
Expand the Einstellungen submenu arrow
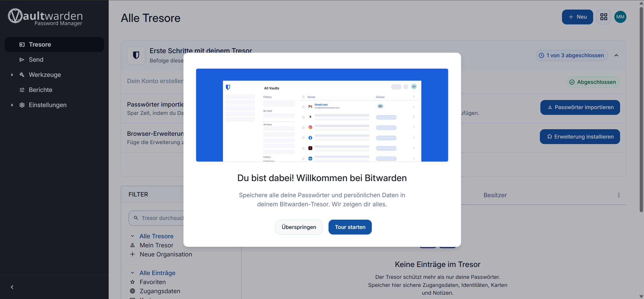(12, 105)
